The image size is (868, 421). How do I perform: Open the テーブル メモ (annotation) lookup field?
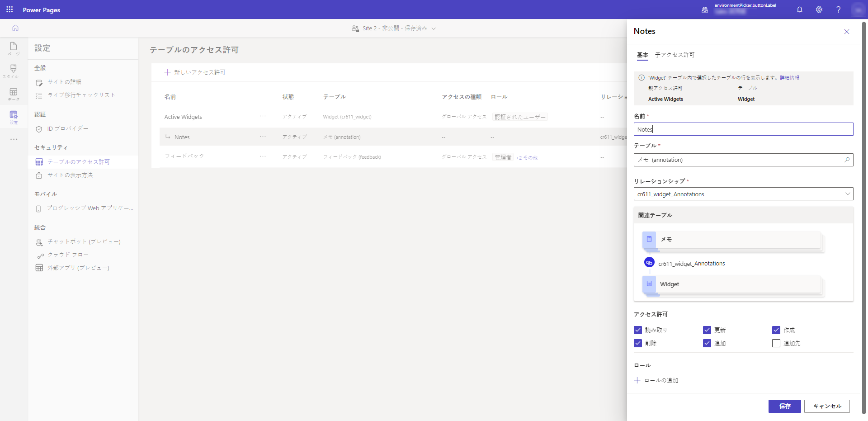pyautogui.click(x=743, y=160)
